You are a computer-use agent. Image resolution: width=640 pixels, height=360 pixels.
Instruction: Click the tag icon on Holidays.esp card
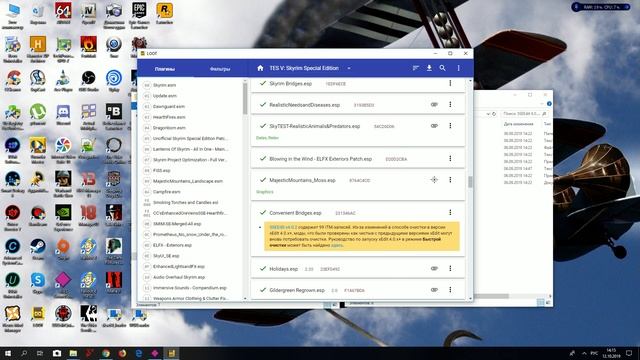point(434,269)
